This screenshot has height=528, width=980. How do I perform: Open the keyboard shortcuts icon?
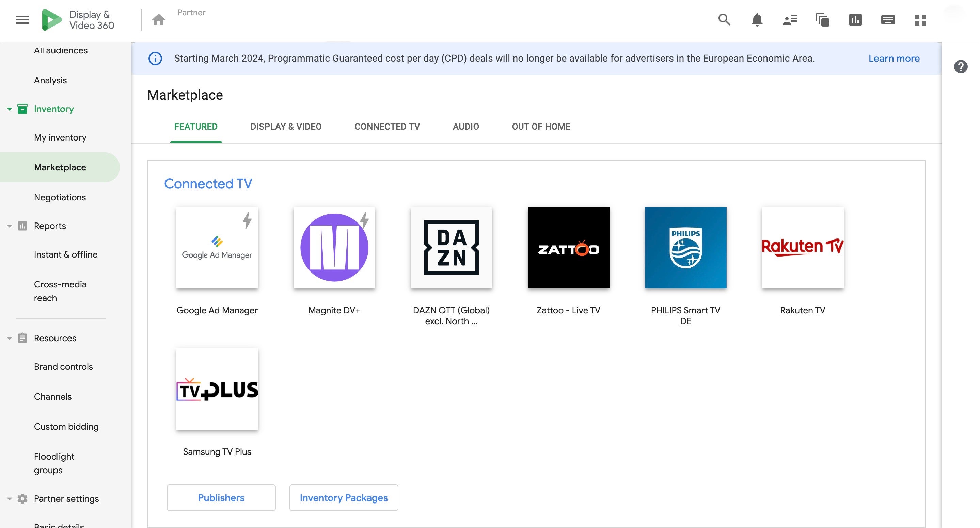[888, 20]
